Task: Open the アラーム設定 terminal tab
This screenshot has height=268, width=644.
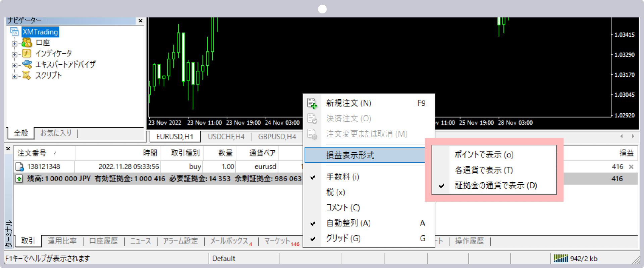Action: [x=180, y=241]
